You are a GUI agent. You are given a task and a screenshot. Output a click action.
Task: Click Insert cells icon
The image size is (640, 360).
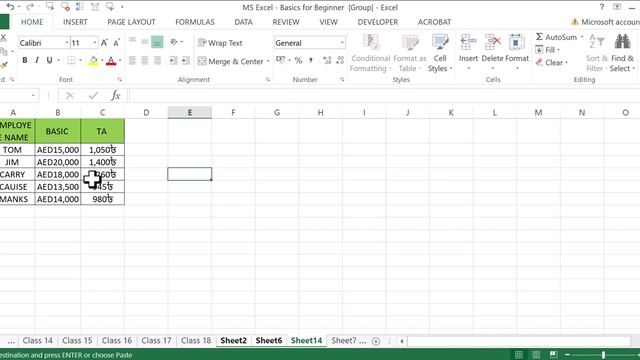468,42
